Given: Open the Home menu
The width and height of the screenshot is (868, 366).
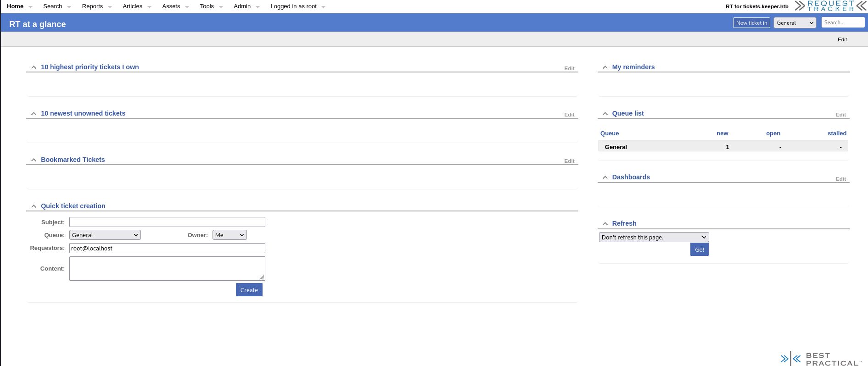Looking at the screenshot, I should [x=15, y=6].
